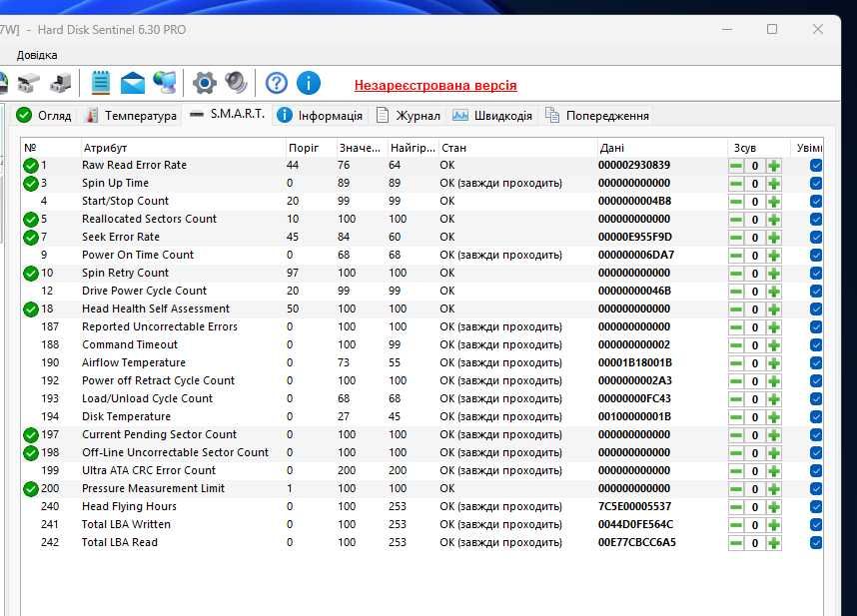
Task: Sort by the Зсув column header
Action: point(757,148)
